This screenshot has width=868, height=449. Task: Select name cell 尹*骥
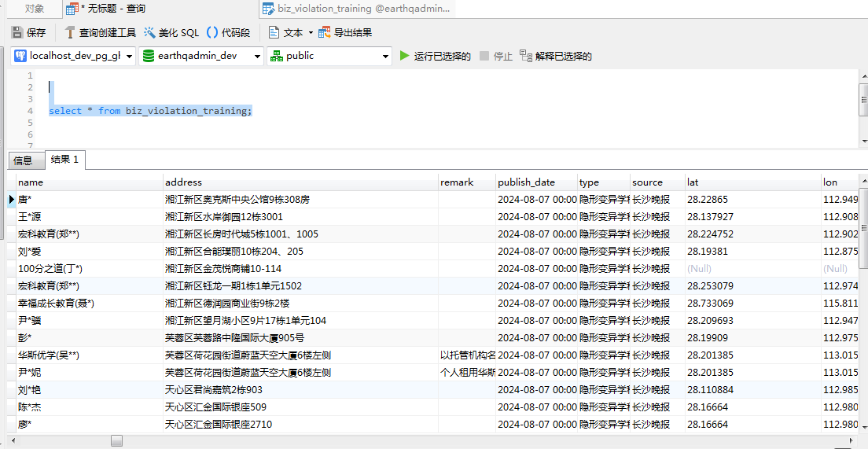coord(90,321)
